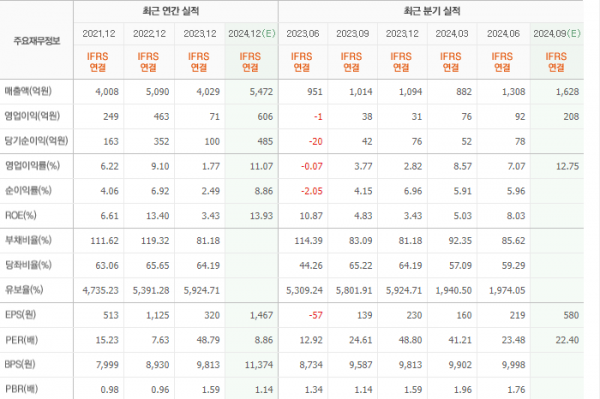The height and width of the screenshot is (399, 600).
Task: Click the PER(배) row label
Action: pos(21,340)
